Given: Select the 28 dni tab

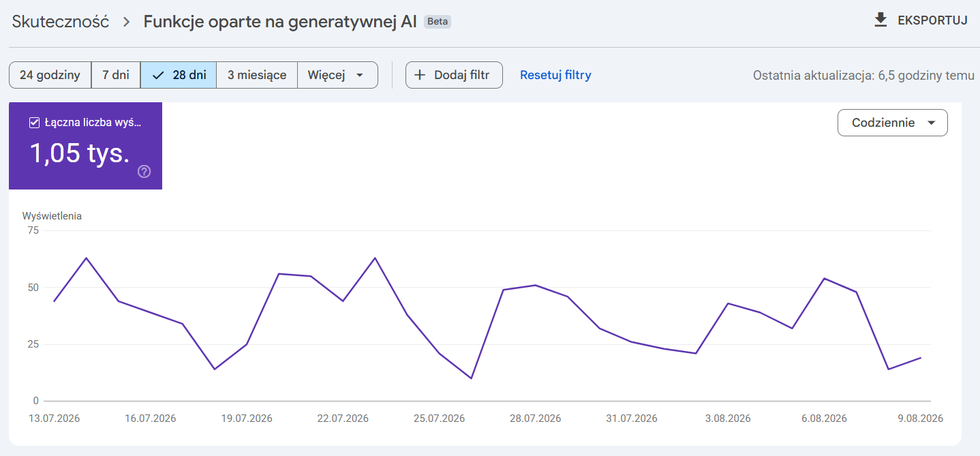Looking at the screenshot, I should coord(179,75).
